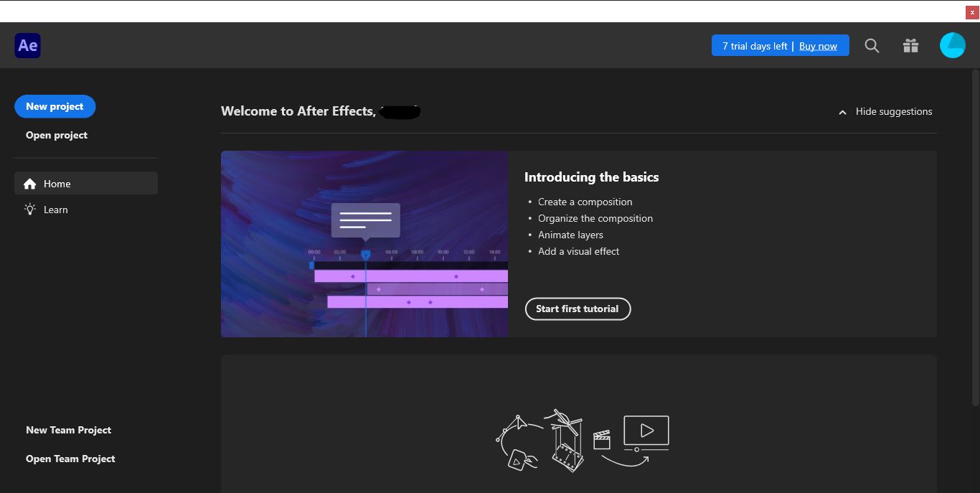Click the 7 trial days left banner text
This screenshot has width=980, height=493.
coord(755,46)
